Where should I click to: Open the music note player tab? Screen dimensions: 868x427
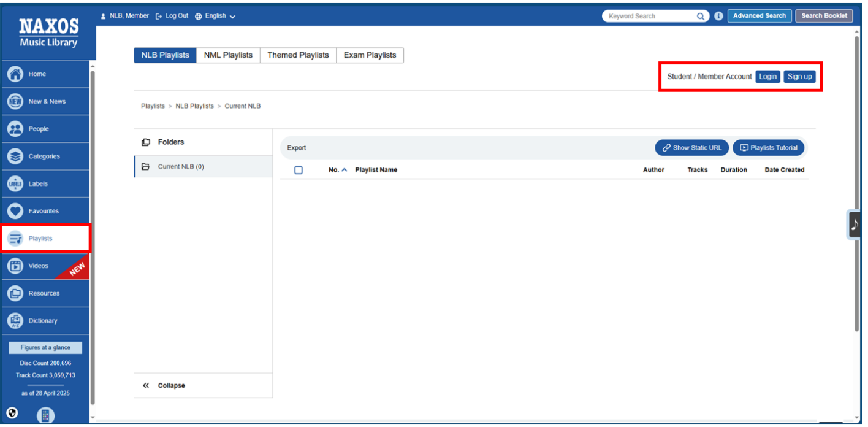[855, 225]
